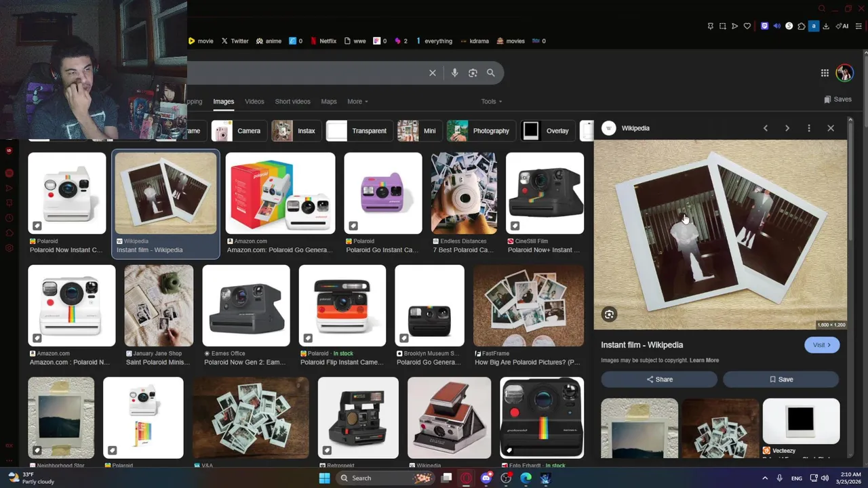Viewport: 868px width, 488px height.
Task: Open the wwe bookmark
Action: click(355, 41)
